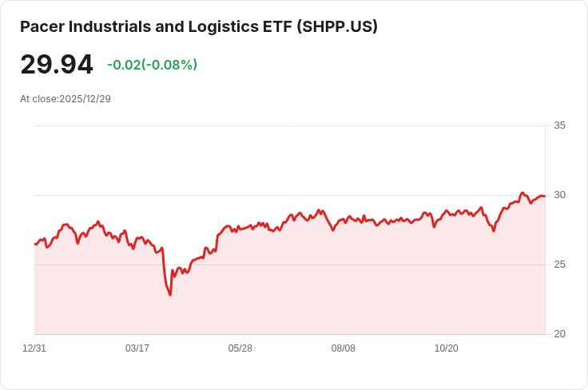The width and height of the screenshot is (588, 390).
Task: Click the -0.02(-0.08%) change indicator
Action: coord(153,65)
